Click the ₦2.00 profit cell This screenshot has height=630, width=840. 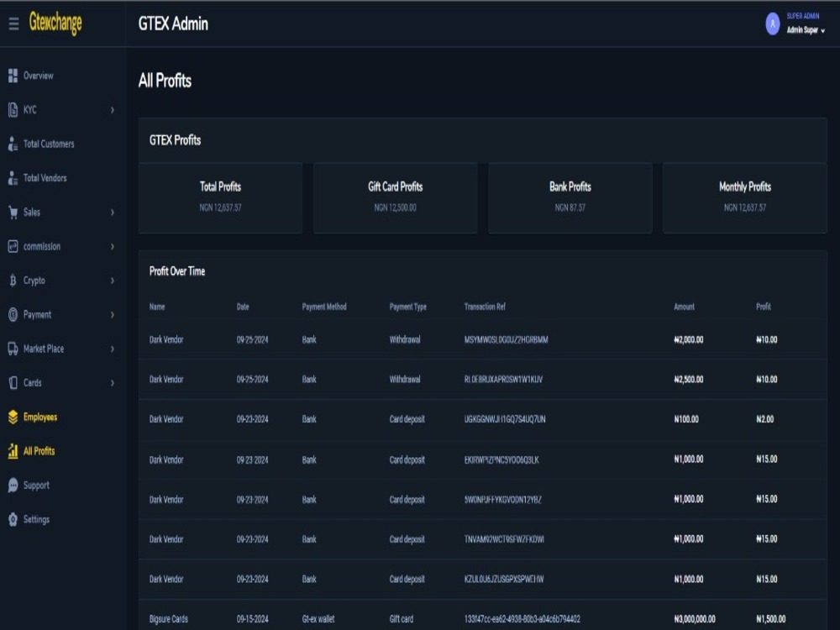(x=765, y=419)
